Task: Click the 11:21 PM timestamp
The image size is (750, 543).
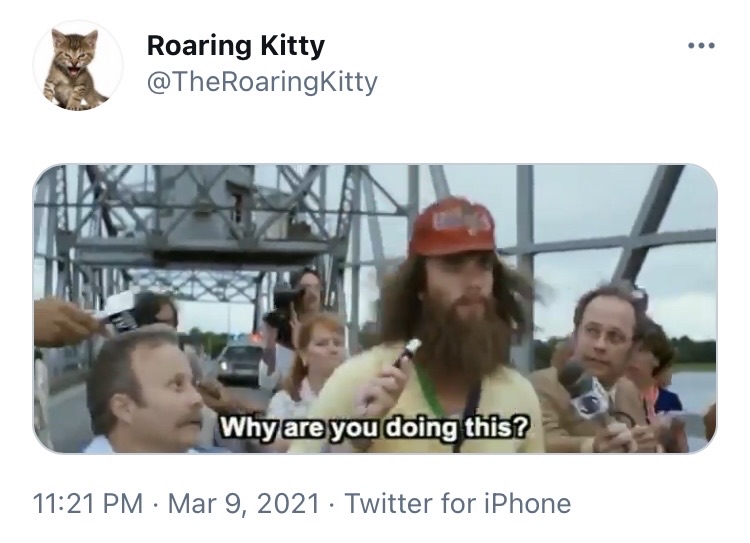Action: coord(88,504)
